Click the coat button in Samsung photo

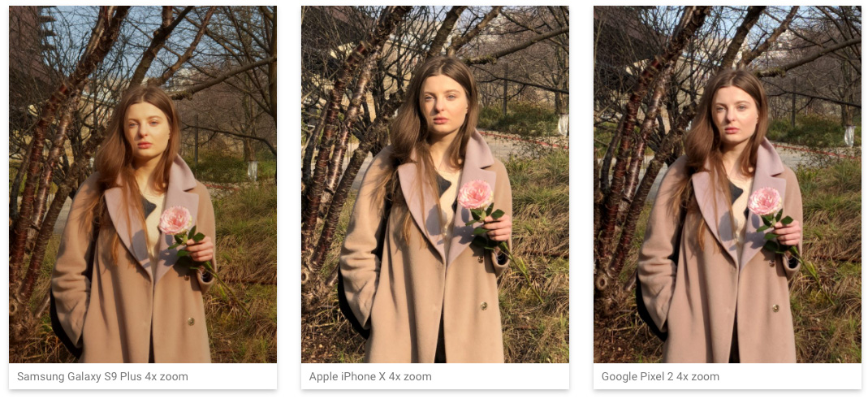pyautogui.click(x=191, y=322)
